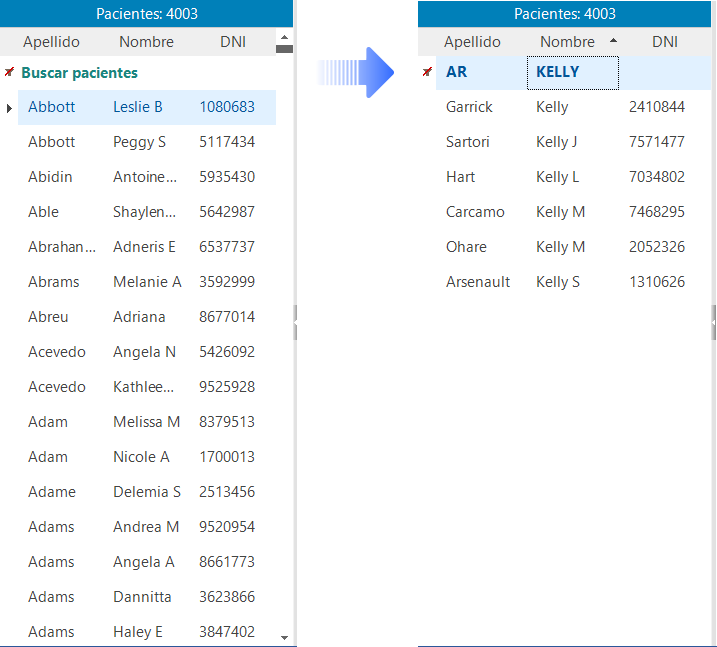717x647 pixels.
Task: Select patient Abidin row
Action: [x=147, y=177]
